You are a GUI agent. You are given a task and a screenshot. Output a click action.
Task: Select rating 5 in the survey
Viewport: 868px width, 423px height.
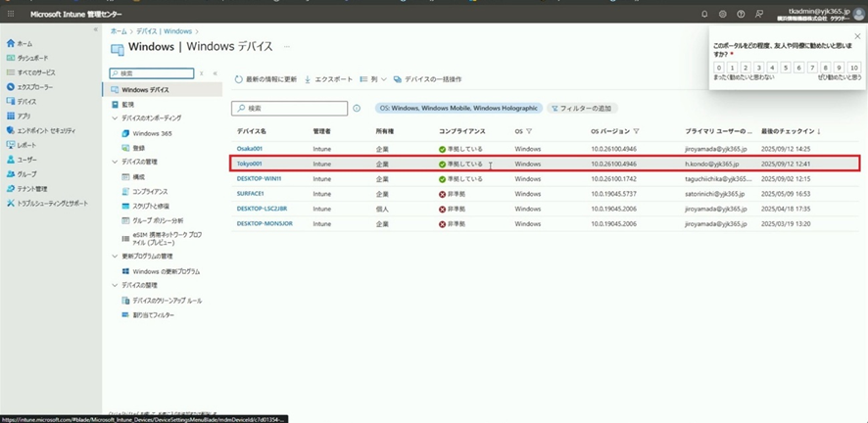tap(787, 68)
